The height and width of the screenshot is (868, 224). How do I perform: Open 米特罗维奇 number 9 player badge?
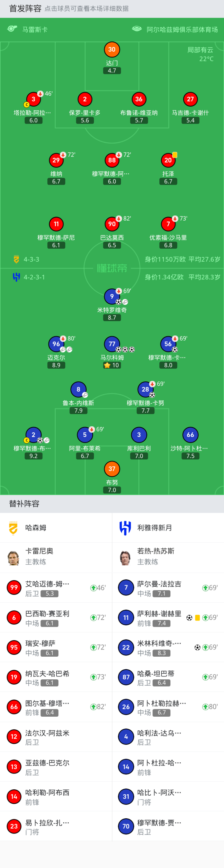(112, 296)
